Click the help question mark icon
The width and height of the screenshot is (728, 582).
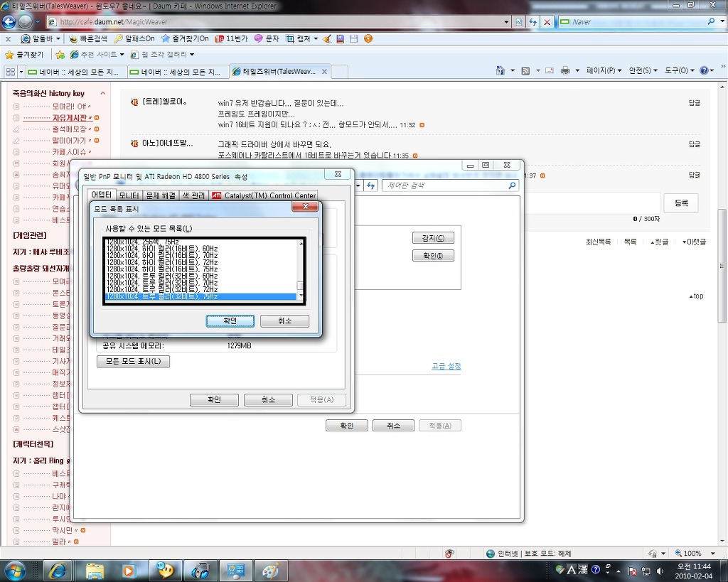pos(705,70)
